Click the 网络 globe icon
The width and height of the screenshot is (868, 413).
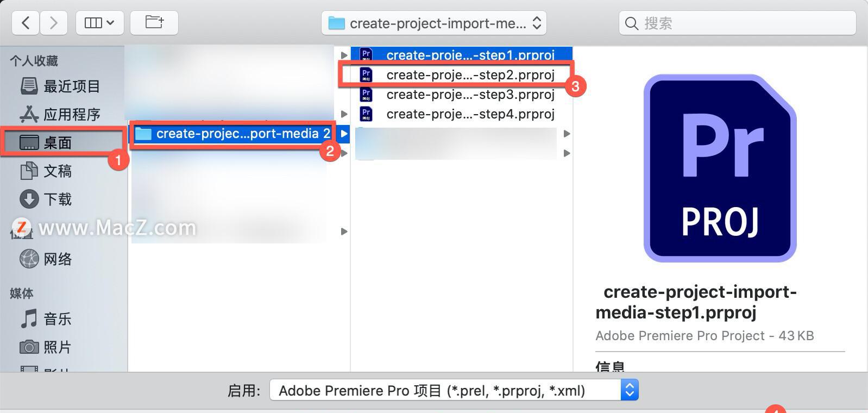pos(29,259)
